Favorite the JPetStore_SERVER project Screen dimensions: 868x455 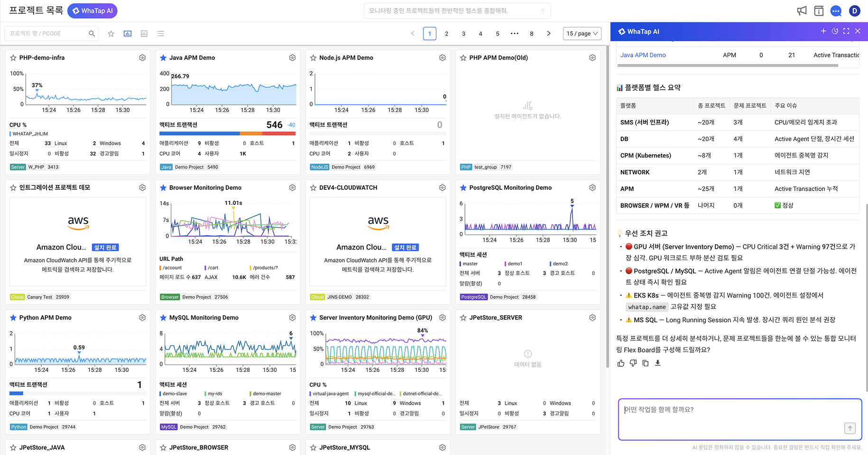coord(463,318)
